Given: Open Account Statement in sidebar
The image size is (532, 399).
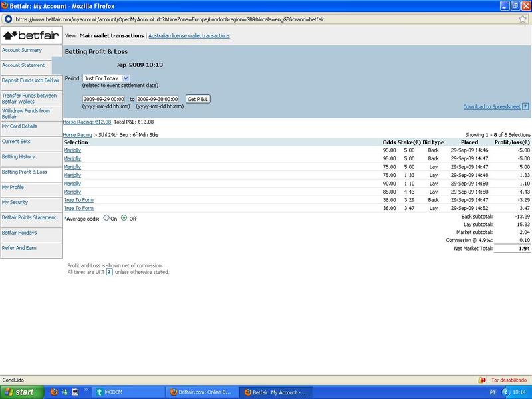Looking at the screenshot, I should (x=23, y=65).
